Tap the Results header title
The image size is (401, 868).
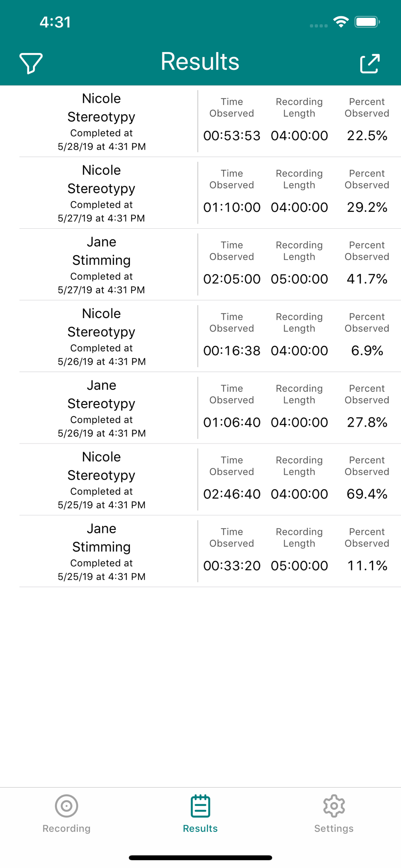pos(200,61)
